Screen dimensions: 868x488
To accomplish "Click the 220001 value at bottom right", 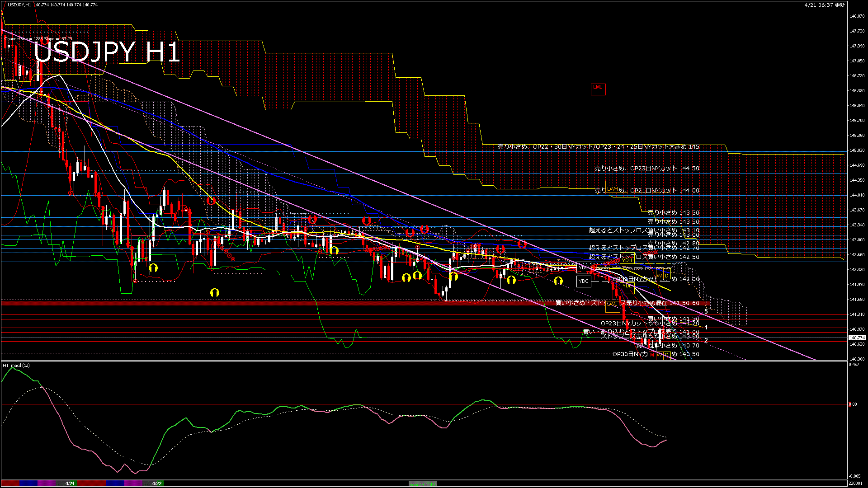I will coord(855,483).
